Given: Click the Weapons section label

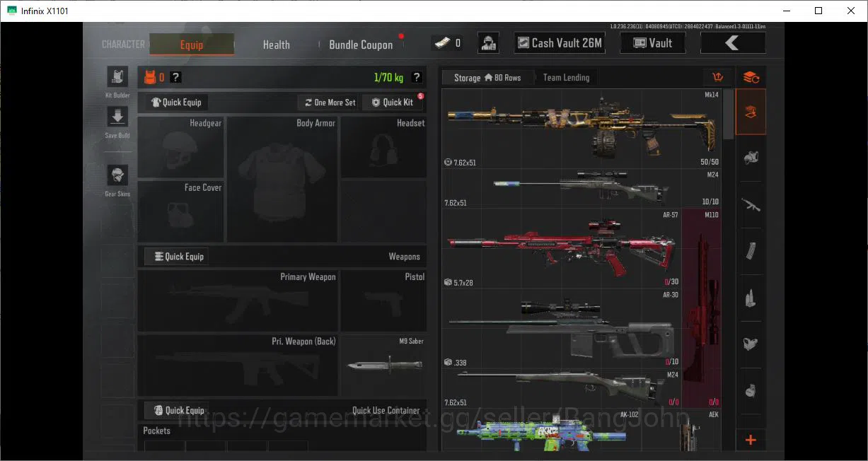Looking at the screenshot, I should pos(404,257).
